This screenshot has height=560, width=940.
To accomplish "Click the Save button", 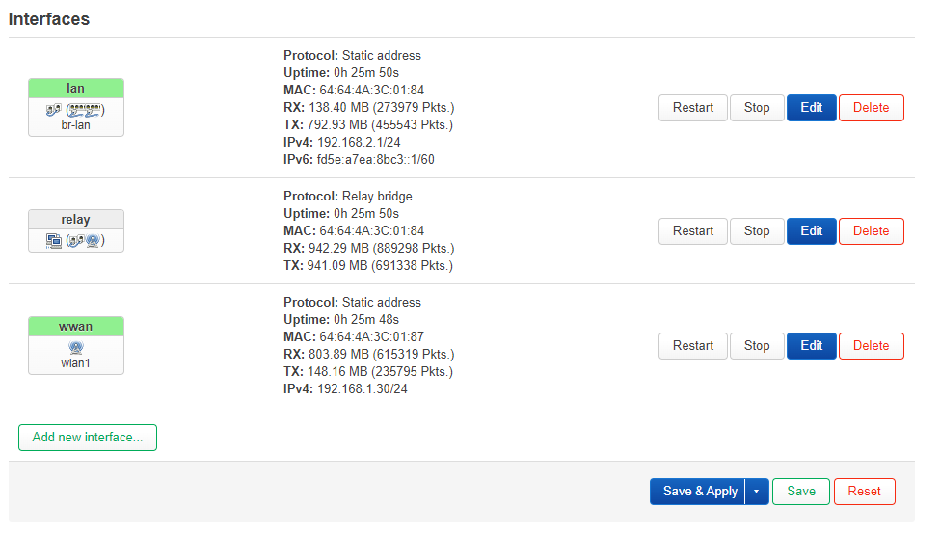I will pyautogui.click(x=801, y=492).
